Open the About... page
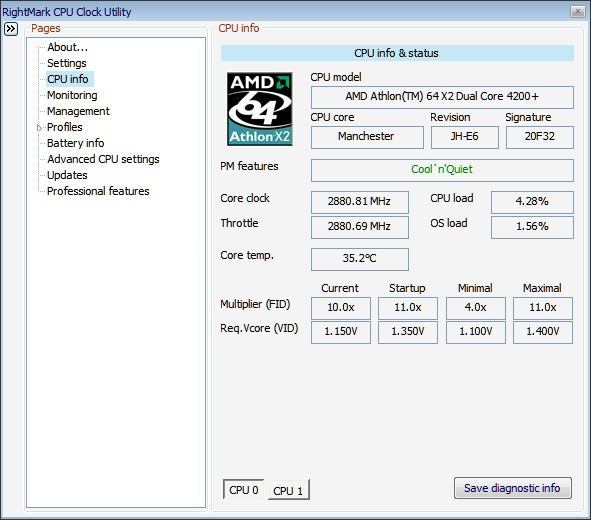The height and width of the screenshot is (520, 591). (67, 47)
